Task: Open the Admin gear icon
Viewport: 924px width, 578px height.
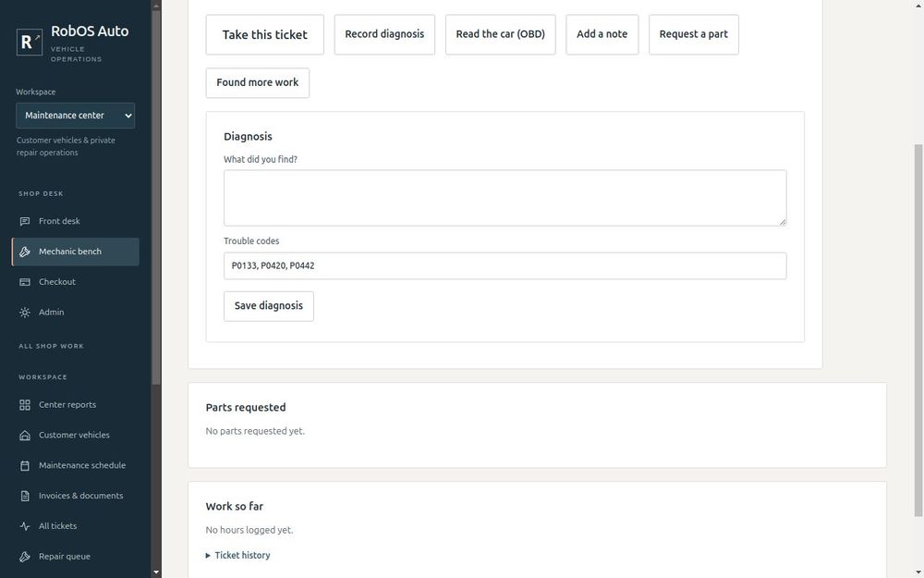Action: pos(25,313)
